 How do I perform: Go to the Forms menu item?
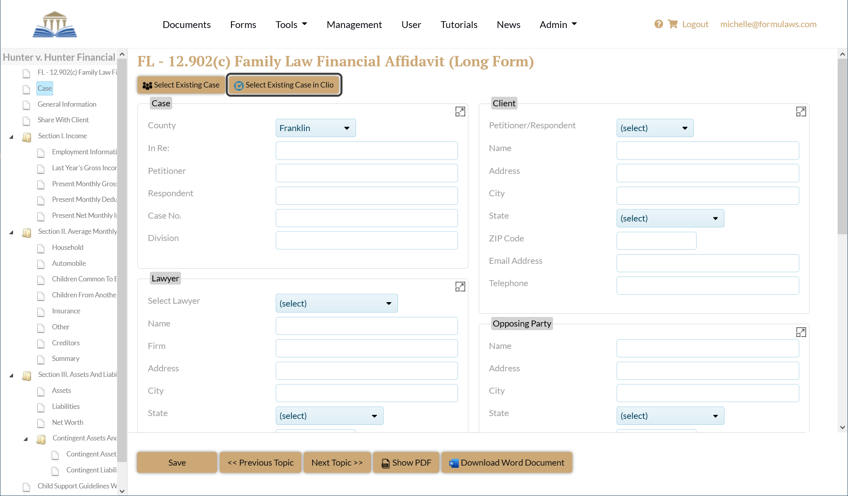(243, 24)
